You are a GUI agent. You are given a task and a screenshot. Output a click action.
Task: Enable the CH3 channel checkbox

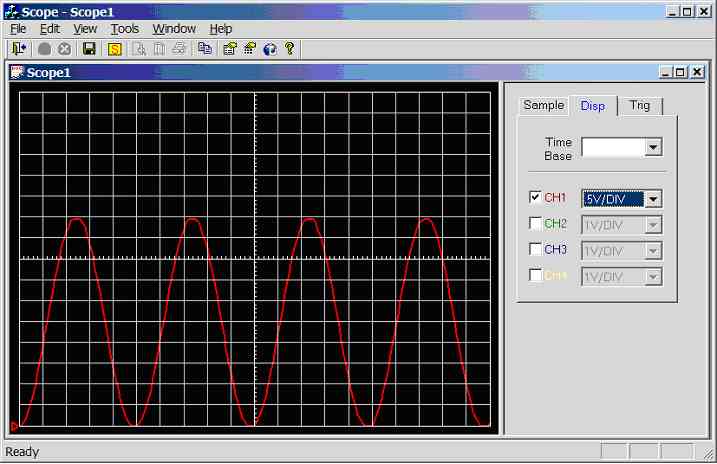[x=535, y=249]
